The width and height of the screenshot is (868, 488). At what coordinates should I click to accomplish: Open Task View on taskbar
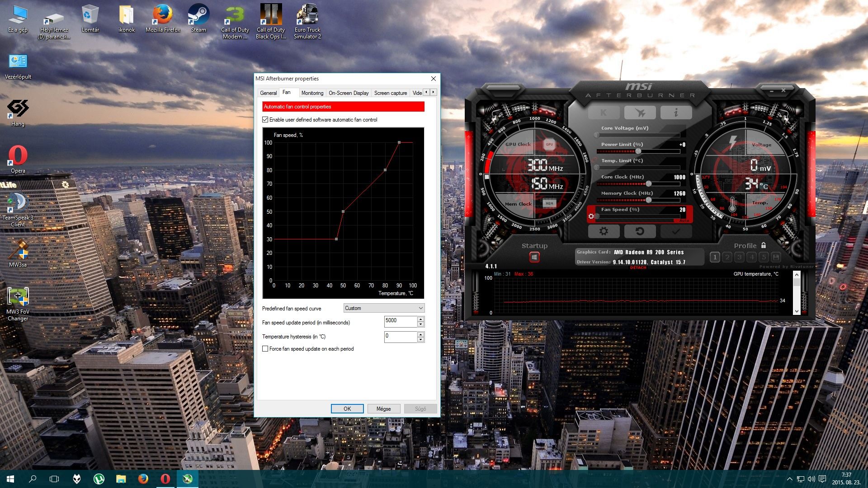coord(54,479)
